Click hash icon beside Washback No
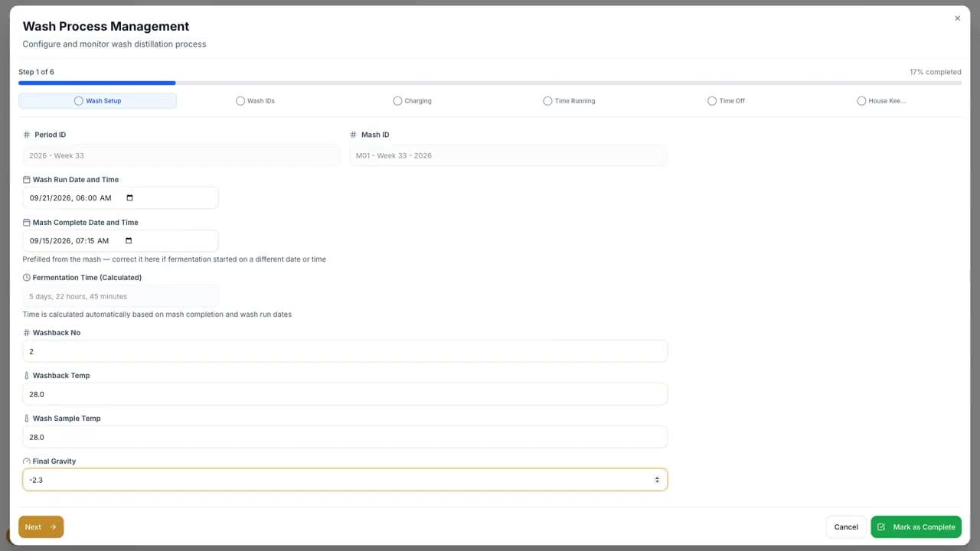This screenshot has width=980, height=551. click(27, 333)
